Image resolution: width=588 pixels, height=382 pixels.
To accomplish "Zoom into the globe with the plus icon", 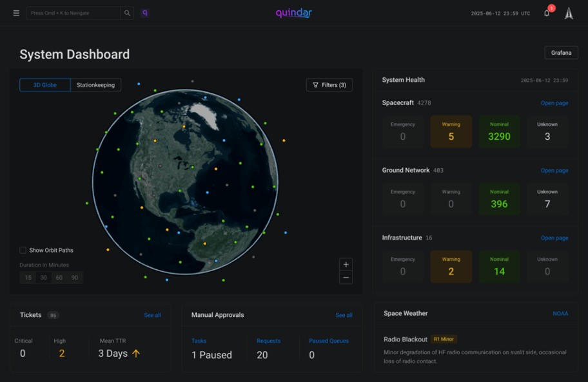I will pos(346,264).
